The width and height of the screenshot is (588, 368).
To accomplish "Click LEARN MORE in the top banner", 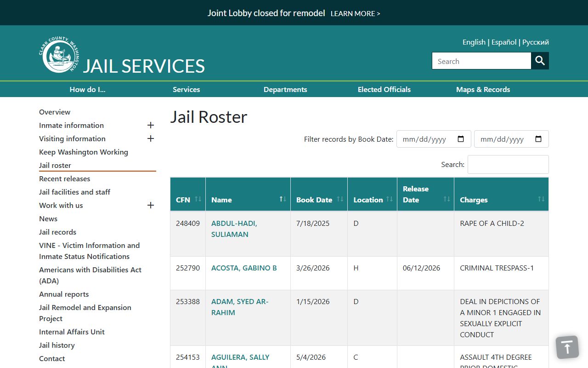I will pos(356,13).
